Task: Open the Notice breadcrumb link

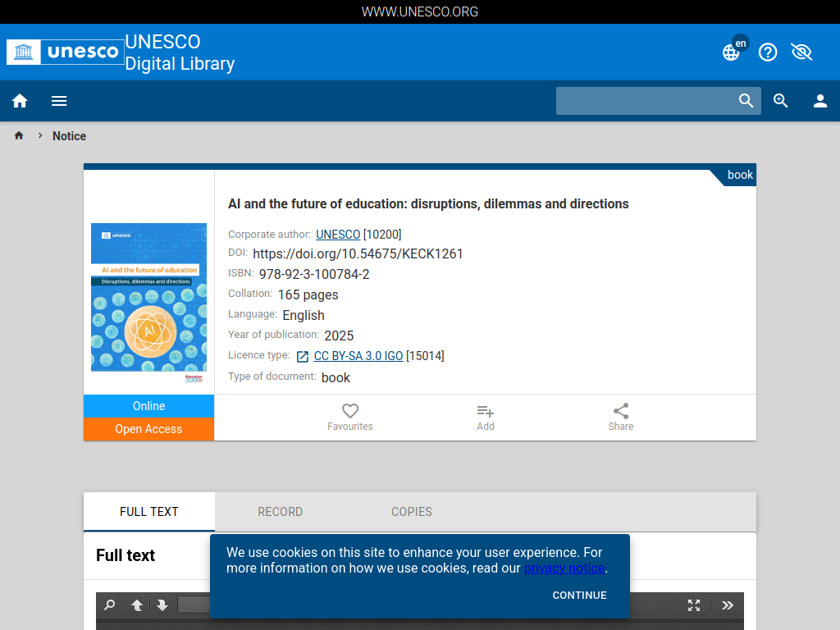Action: [69, 135]
